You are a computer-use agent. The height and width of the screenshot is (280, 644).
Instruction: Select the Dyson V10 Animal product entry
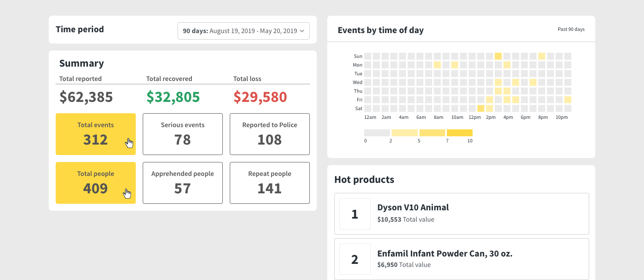[461, 213]
